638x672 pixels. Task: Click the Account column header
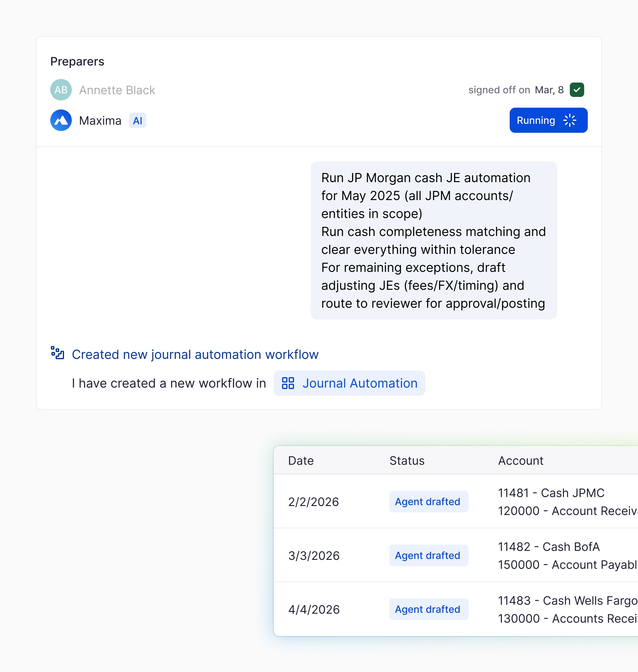[x=520, y=461]
